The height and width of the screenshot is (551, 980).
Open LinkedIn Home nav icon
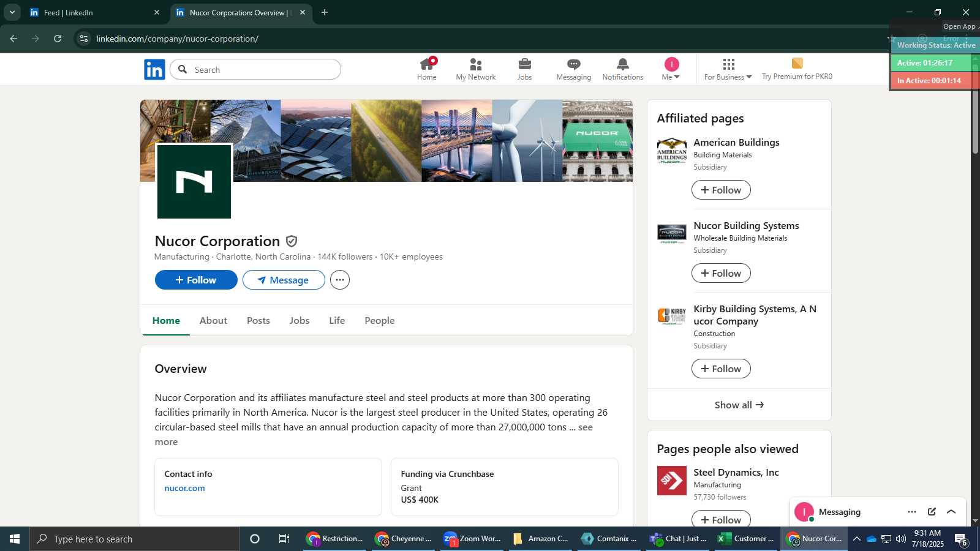click(x=427, y=69)
